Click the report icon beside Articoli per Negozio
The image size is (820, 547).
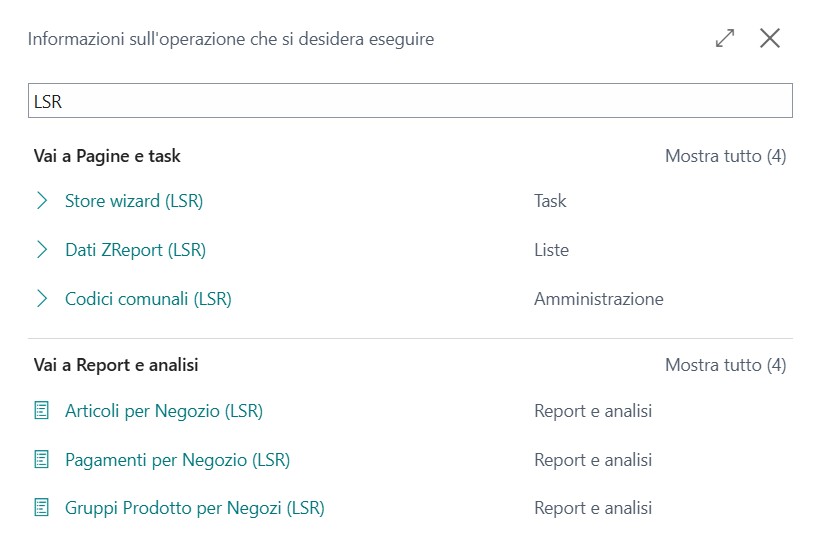pyautogui.click(x=41, y=410)
